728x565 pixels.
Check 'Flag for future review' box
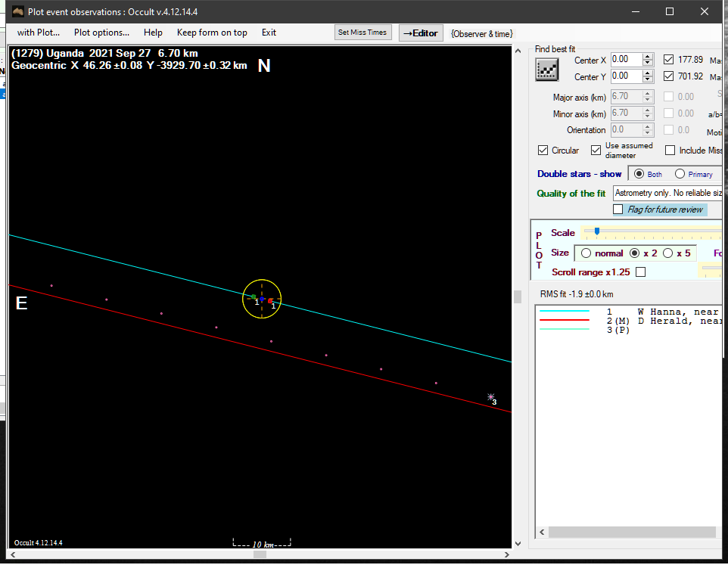(618, 210)
